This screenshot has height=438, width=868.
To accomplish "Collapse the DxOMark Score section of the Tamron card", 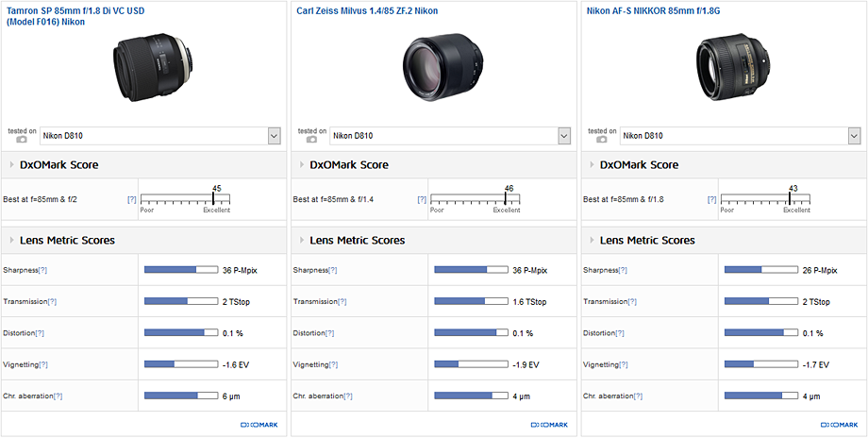I will click(x=12, y=165).
